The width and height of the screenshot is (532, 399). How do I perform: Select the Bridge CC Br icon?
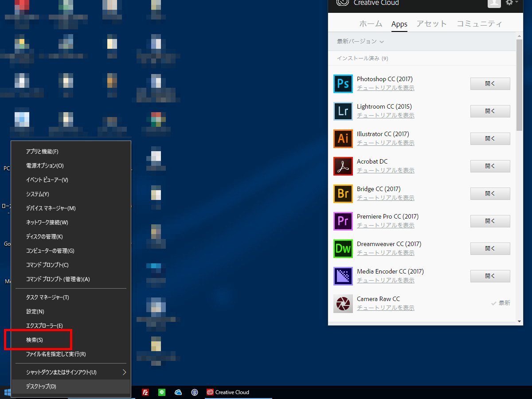[x=343, y=194]
